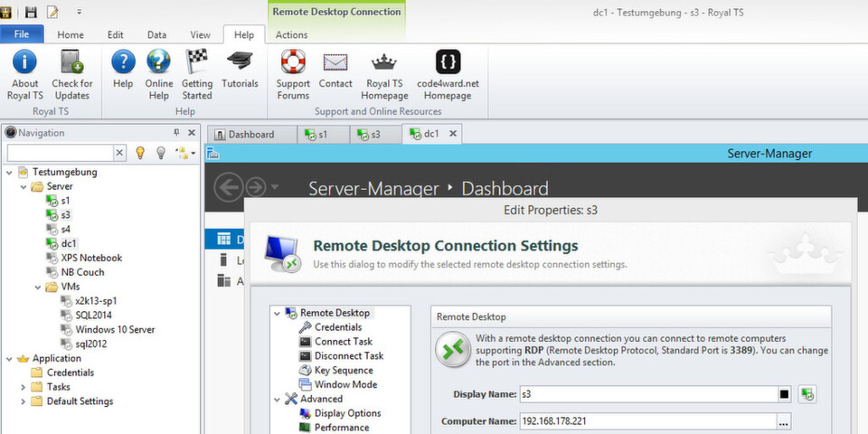Image resolution: width=868 pixels, height=434 pixels.
Task: Collapse the Testumgebung document node
Action: coord(9,172)
